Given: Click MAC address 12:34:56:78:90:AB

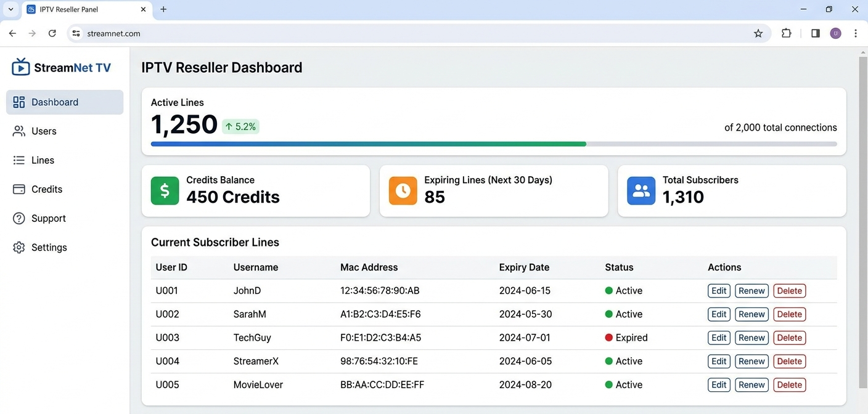Looking at the screenshot, I should pyautogui.click(x=380, y=291).
